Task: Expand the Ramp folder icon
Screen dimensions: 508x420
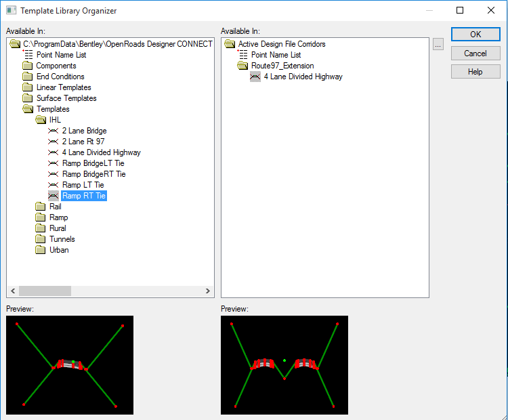Action: [41, 217]
